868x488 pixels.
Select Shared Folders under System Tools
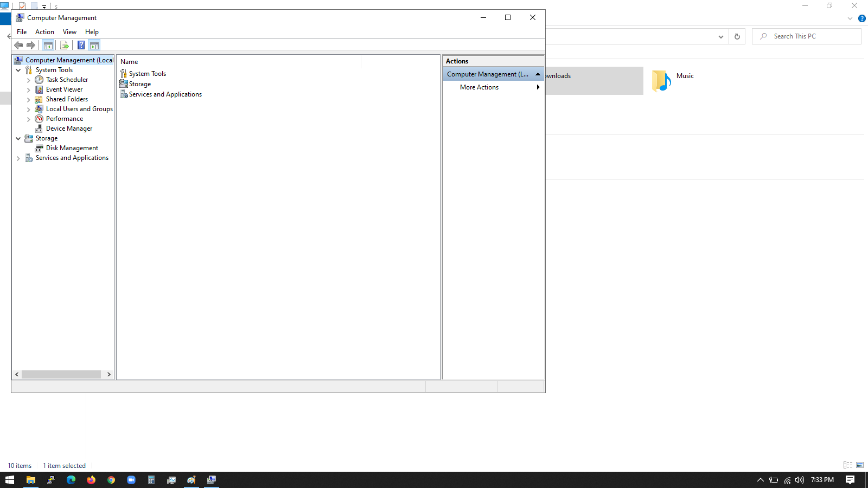67,99
